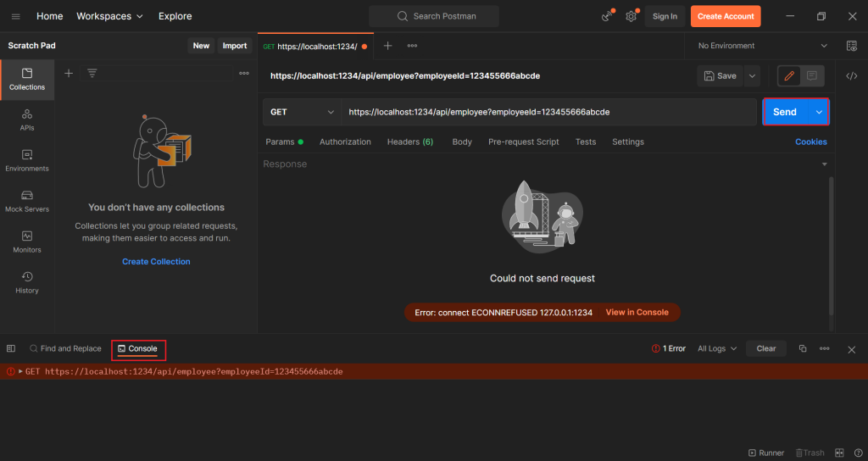This screenshot has width=868, height=461.
Task: Close the console panel
Action: click(852, 349)
